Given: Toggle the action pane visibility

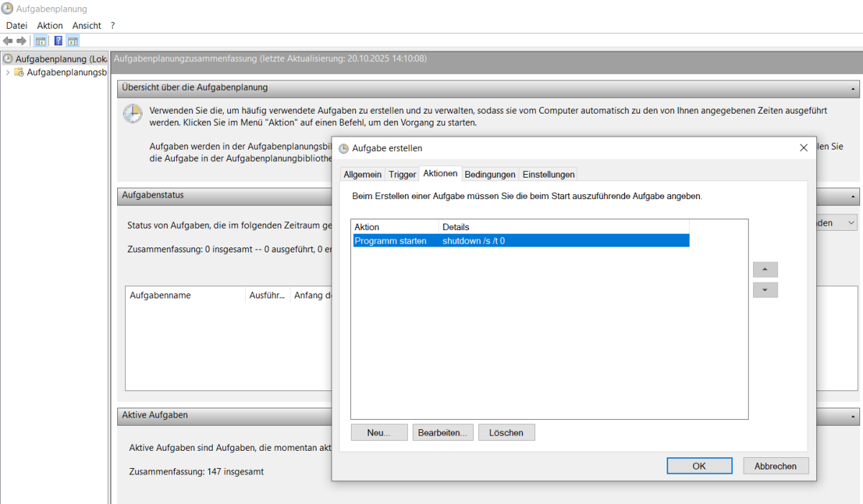Looking at the screenshot, I should (73, 40).
